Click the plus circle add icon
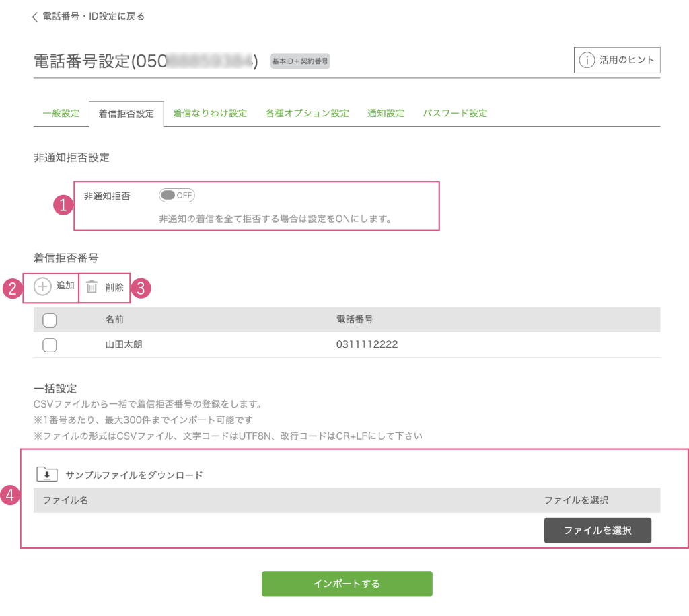The height and width of the screenshot is (616, 689). coord(42,286)
